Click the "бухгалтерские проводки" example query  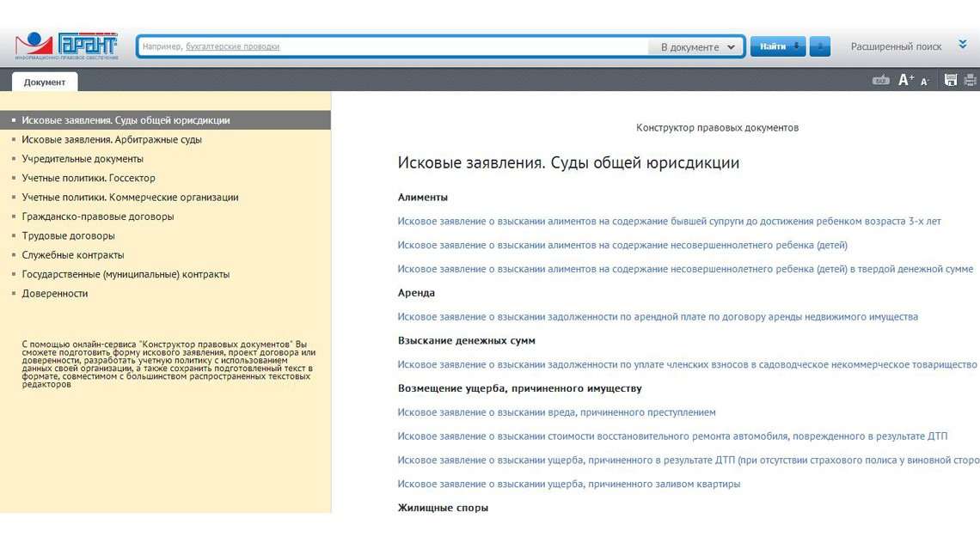[x=232, y=47]
